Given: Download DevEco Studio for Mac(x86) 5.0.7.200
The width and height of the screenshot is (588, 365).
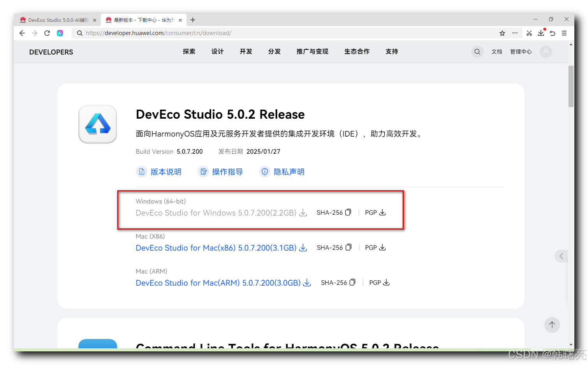Looking at the screenshot, I should pyautogui.click(x=221, y=248).
